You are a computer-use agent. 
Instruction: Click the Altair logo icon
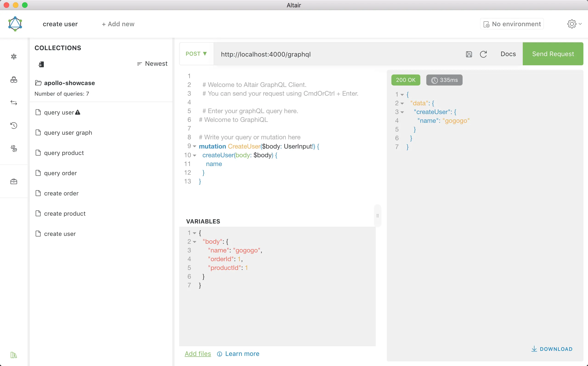pos(15,24)
